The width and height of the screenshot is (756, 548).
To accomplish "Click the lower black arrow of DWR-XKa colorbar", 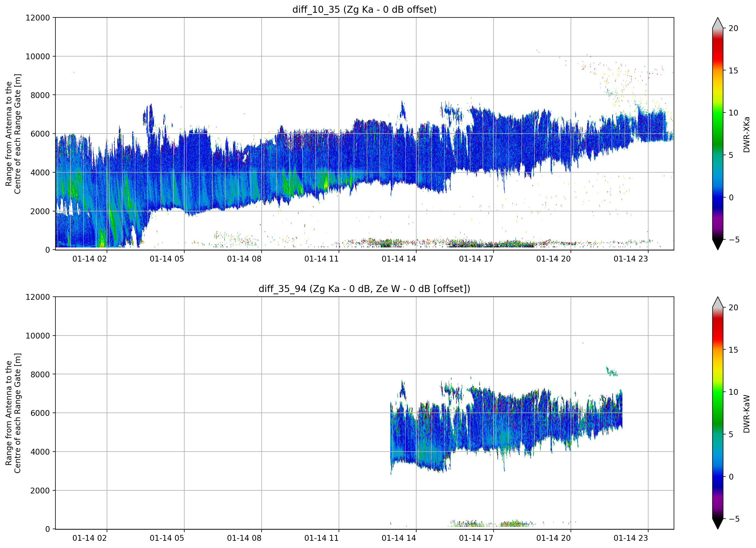I will pyautogui.click(x=718, y=245).
